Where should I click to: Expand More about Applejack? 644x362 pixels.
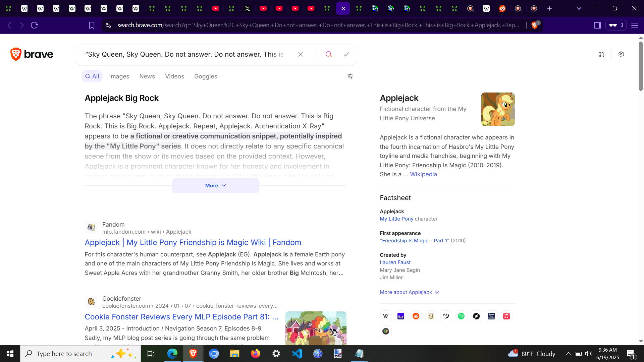click(x=409, y=292)
